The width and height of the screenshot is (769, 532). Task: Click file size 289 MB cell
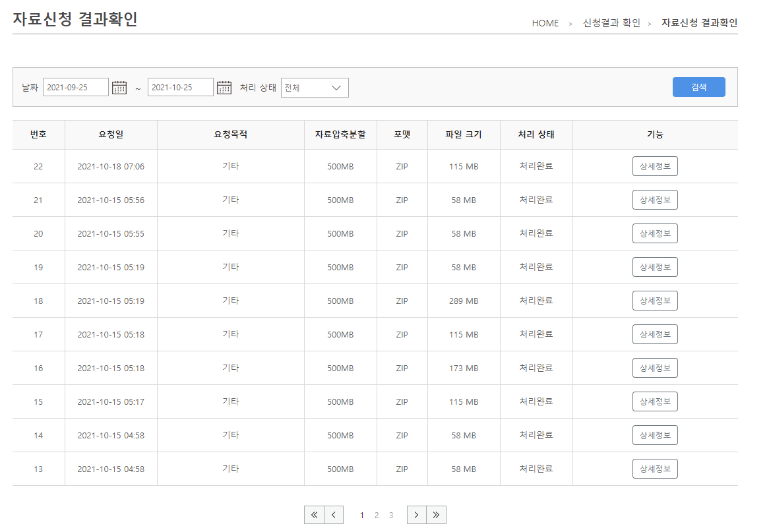tap(464, 301)
